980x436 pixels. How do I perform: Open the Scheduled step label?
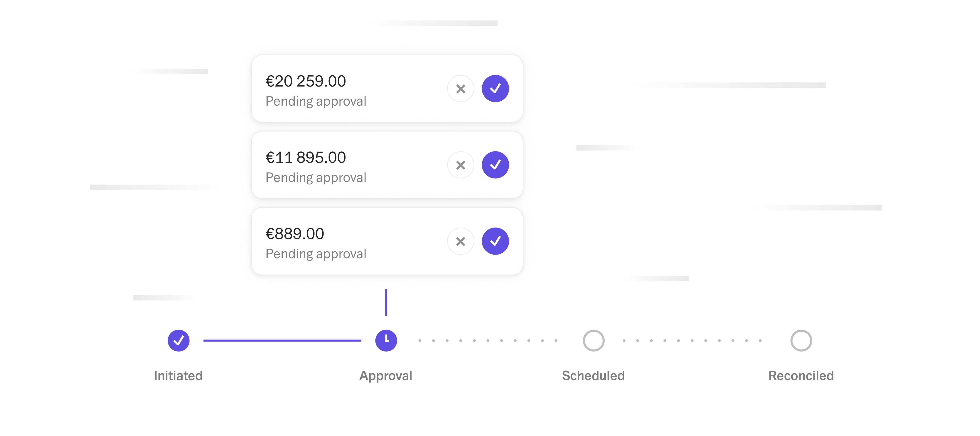click(593, 376)
